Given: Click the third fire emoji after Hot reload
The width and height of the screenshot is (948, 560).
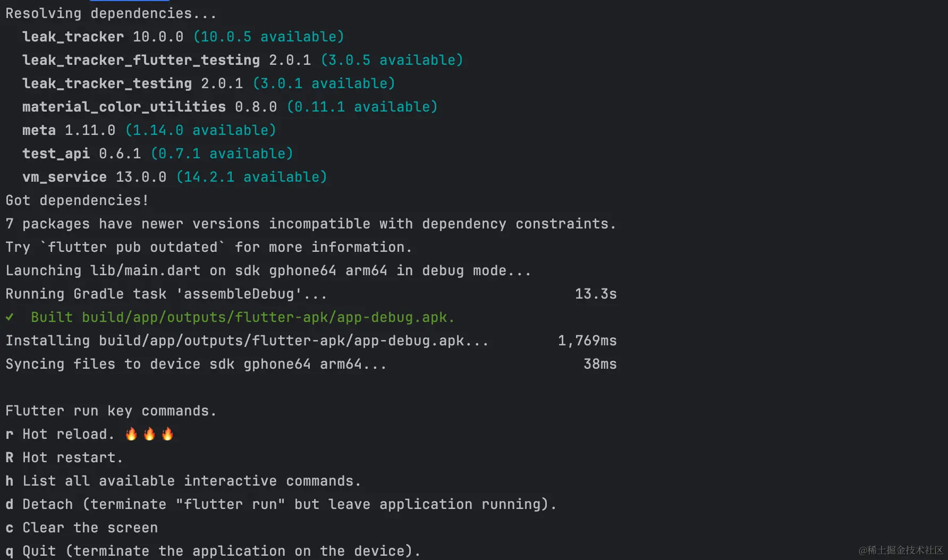Looking at the screenshot, I should [x=167, y=434].
